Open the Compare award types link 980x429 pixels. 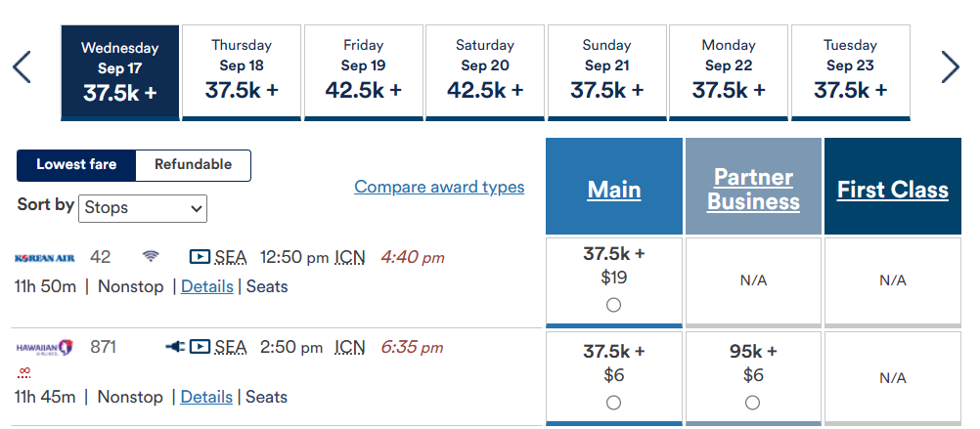tap(439, 187)
